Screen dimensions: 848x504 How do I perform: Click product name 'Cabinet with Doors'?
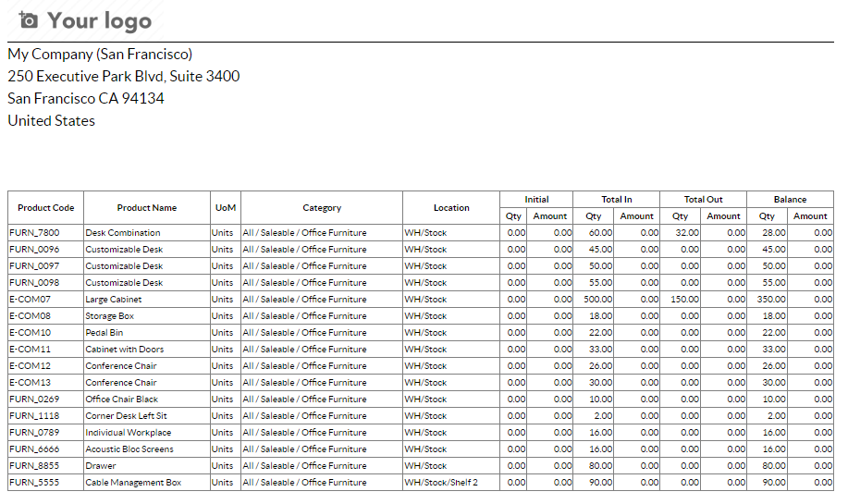click(125, 350)
